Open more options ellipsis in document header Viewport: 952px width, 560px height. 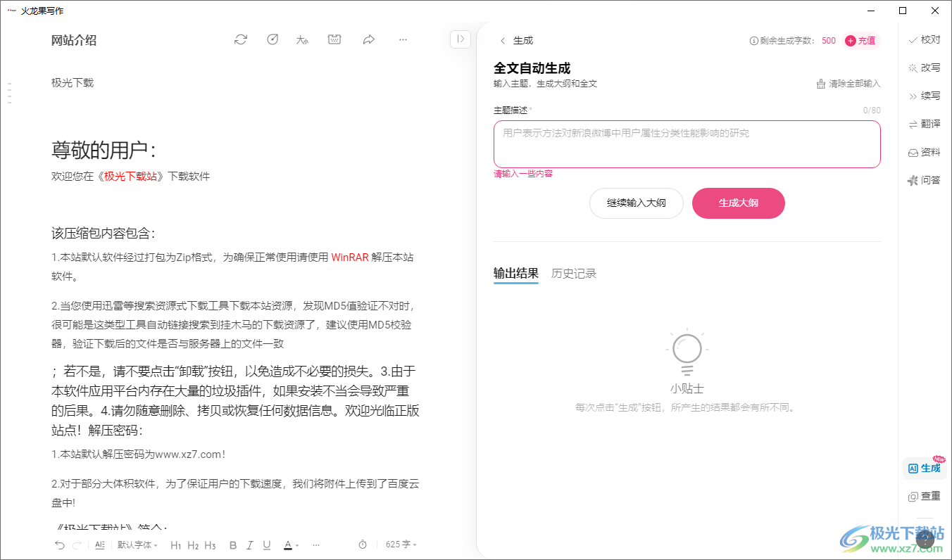[403, 40]
